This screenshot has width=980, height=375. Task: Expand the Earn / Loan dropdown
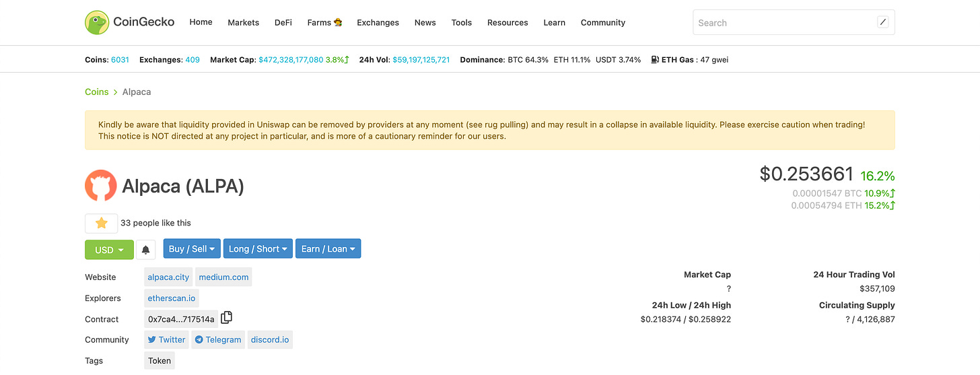328,249
